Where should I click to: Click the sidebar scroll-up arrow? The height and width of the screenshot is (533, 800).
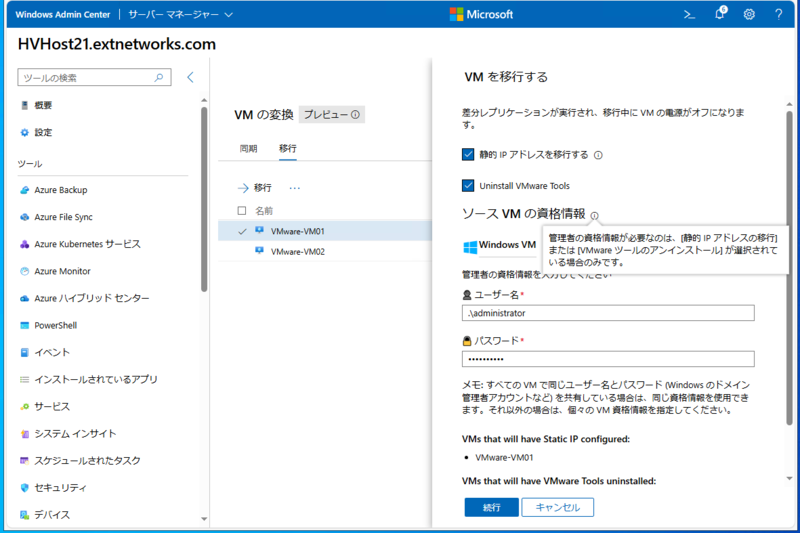pyautogui.click(x=204, y=100)
